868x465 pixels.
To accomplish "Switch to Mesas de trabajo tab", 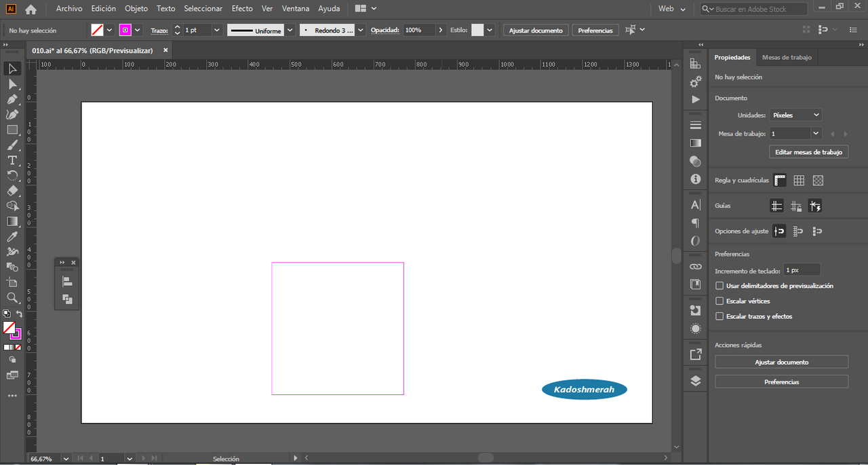I will [787, 58].
